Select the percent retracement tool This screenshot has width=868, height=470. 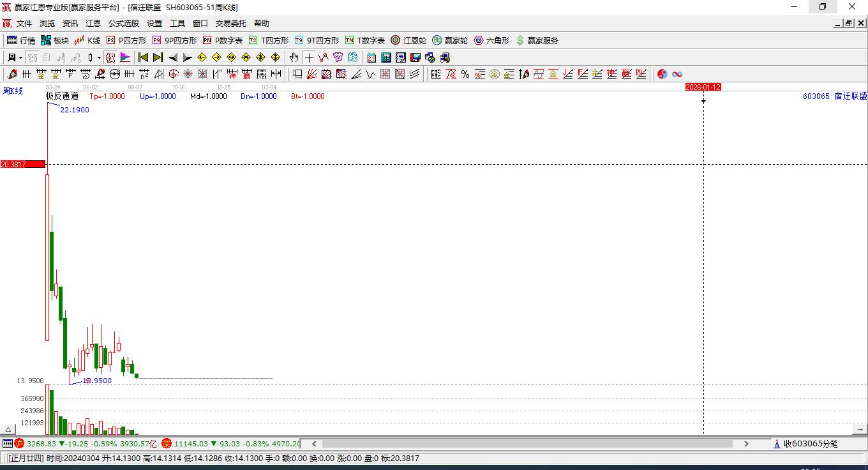[x=465, y=74]
